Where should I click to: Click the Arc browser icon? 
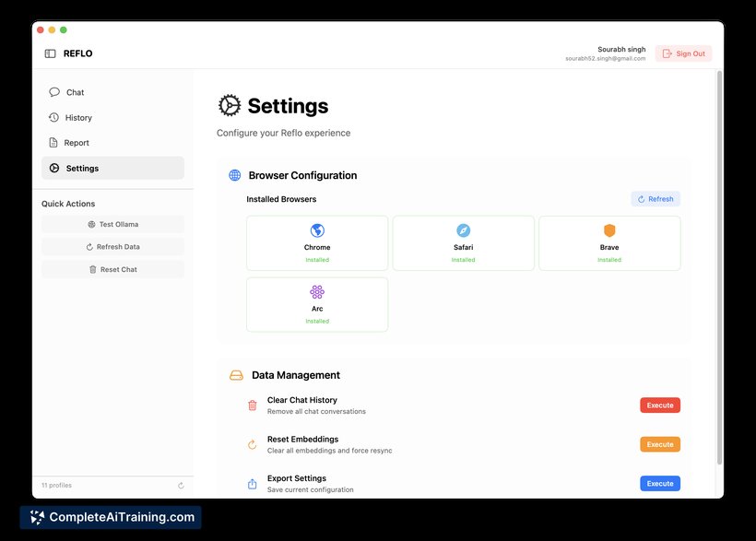(x=317, y=292)
